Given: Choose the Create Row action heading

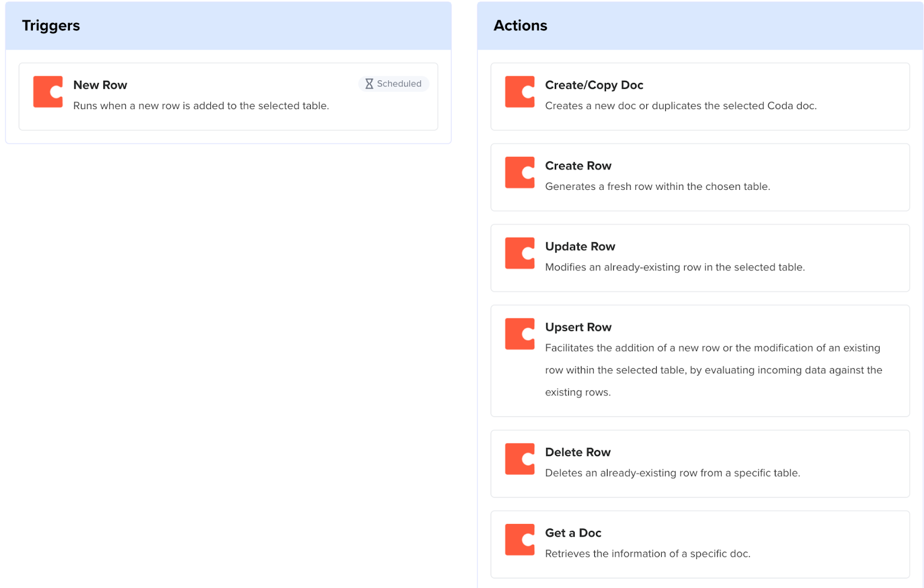Looking at the screenshot, I should (x=577, y=166).
